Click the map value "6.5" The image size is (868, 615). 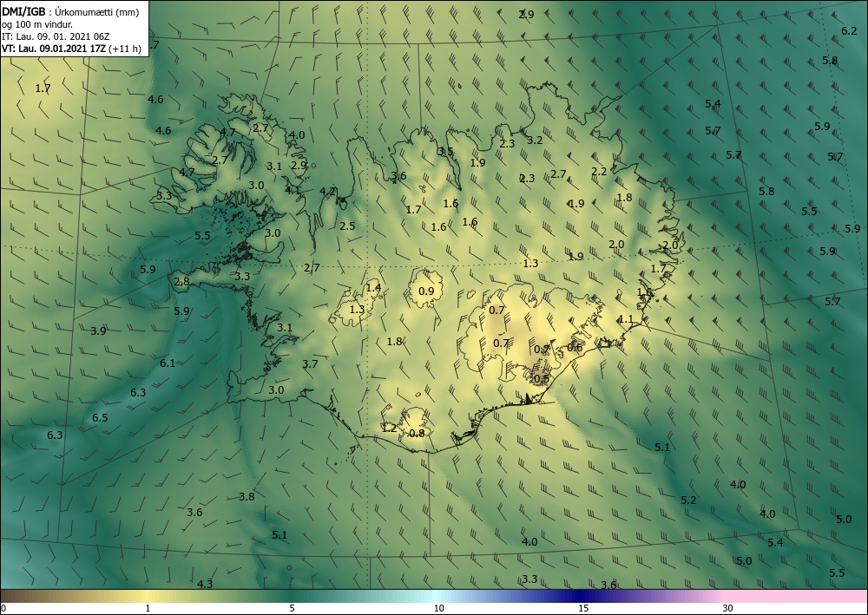100,417
